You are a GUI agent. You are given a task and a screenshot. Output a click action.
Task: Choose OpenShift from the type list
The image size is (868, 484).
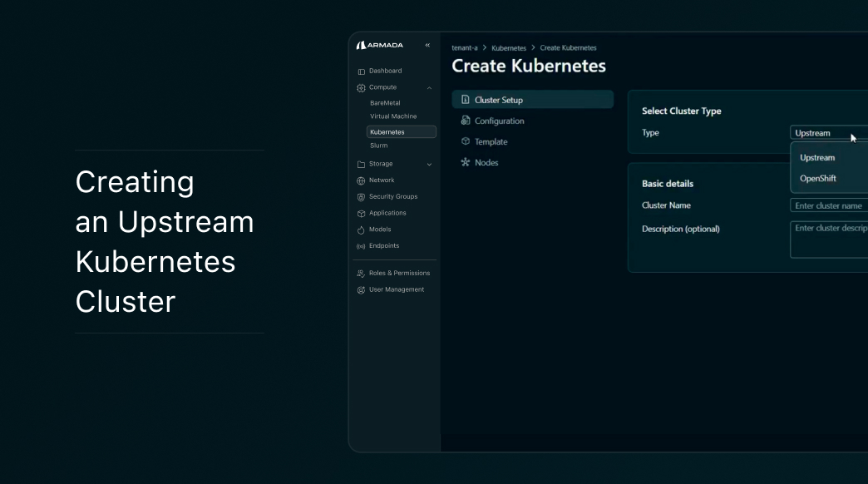[x=817, y=178]
